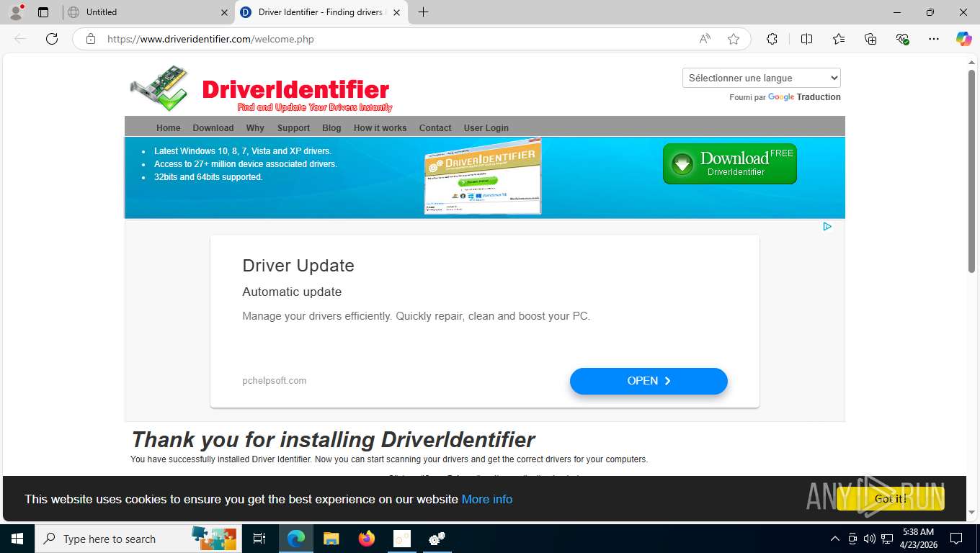Image resolution: width=980 pixels, height=553 pixels.
Task: Launch the Copilot sidebar
Action: click(x=963, y=39)
